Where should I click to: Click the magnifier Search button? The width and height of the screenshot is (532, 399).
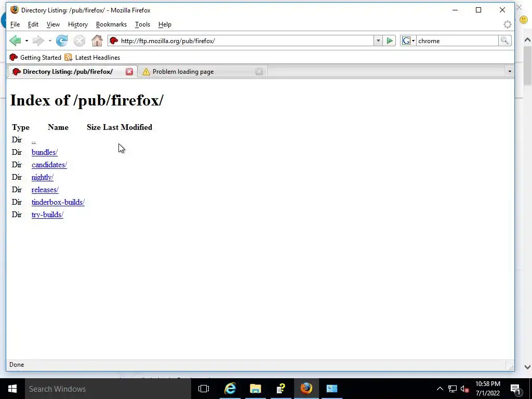click(504, 41)
